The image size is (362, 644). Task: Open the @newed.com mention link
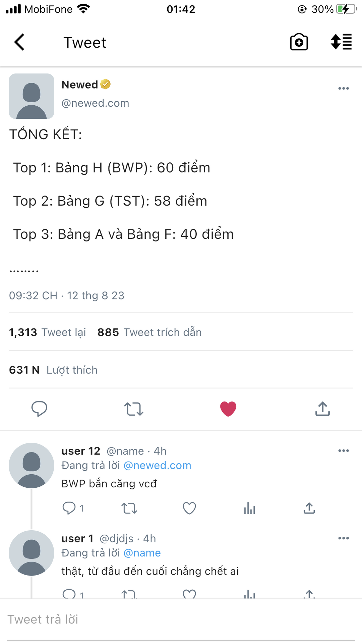pos(157,466)
